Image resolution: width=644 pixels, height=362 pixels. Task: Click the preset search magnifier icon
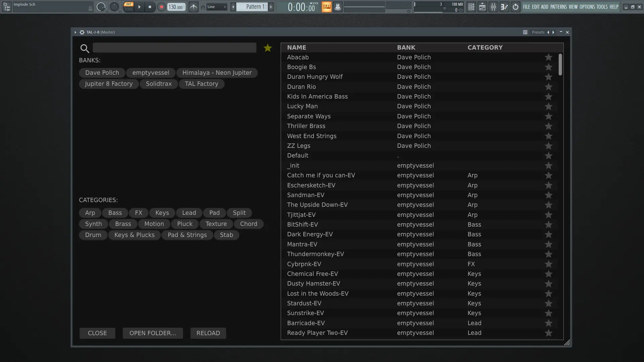pos(85,49)
